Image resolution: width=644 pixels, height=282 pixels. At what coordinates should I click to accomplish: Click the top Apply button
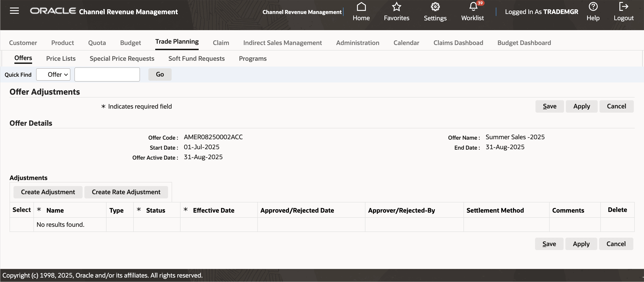click(581, 106)
